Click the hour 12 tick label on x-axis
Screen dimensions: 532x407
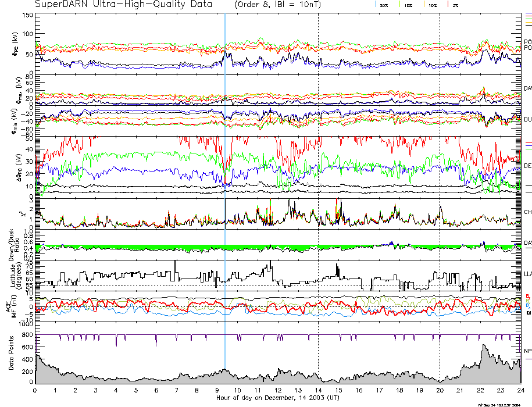click(x=277, y=391)
